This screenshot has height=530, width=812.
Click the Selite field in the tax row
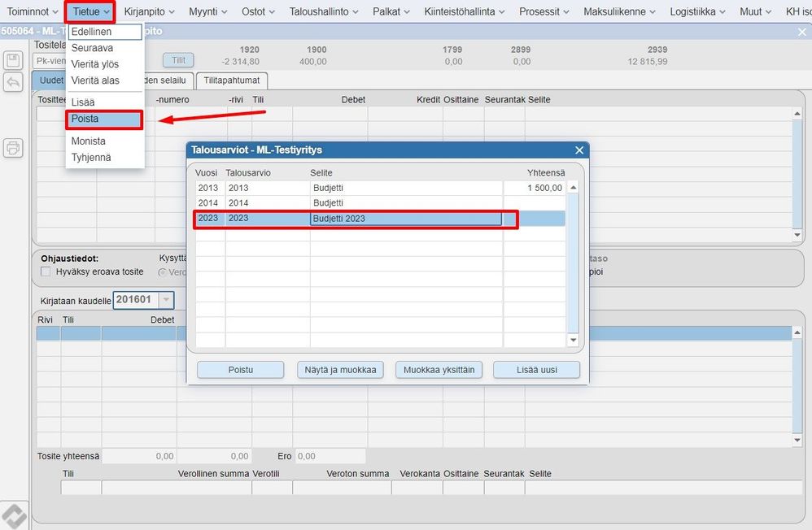(663, 487)
